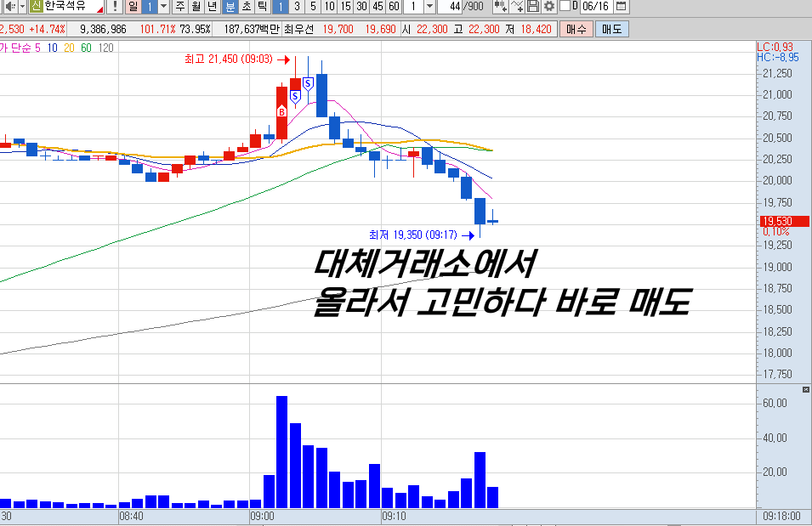Viewport: 812px width, 526px height.
Task: Choose the 45-minute interval button
Action: (378, 6)
